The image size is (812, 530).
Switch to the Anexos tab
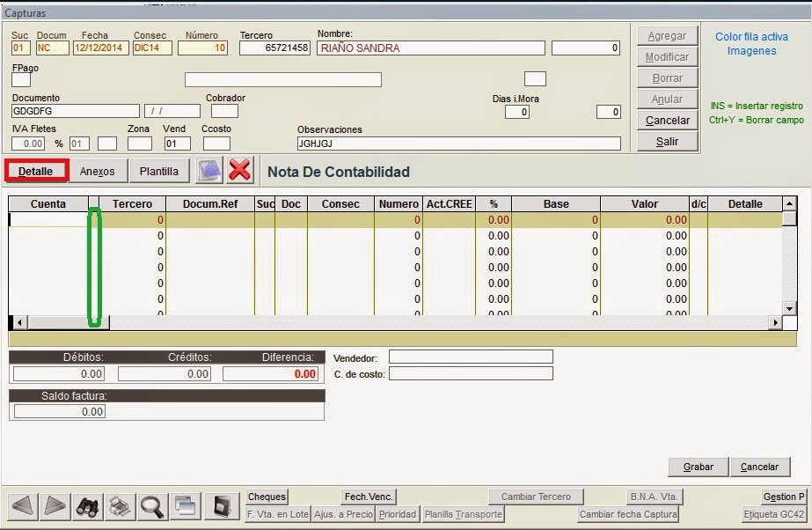(x=97, y=171)
